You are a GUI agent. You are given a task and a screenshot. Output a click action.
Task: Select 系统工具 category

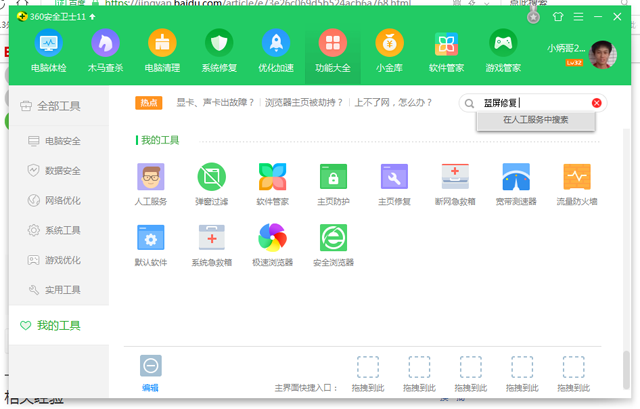point(59,230)
